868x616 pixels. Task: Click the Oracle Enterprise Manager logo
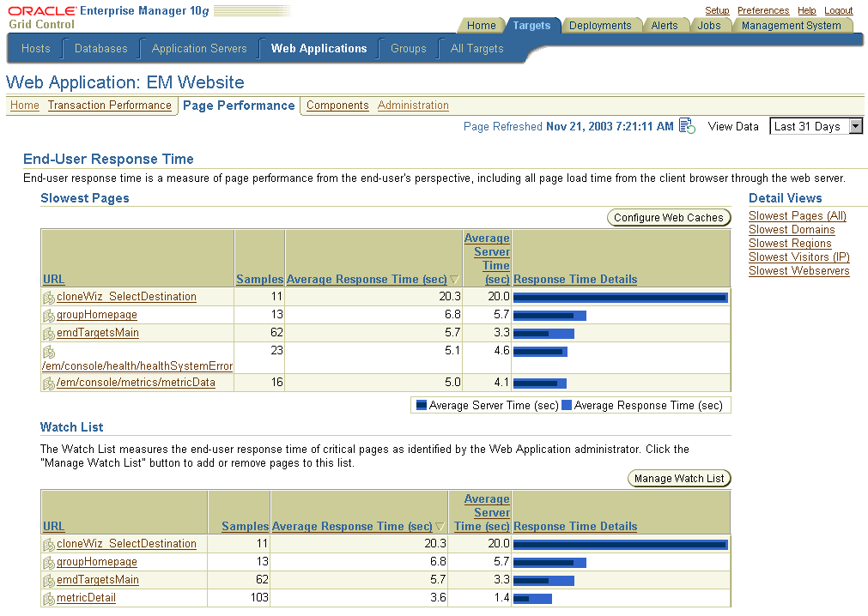40,10
